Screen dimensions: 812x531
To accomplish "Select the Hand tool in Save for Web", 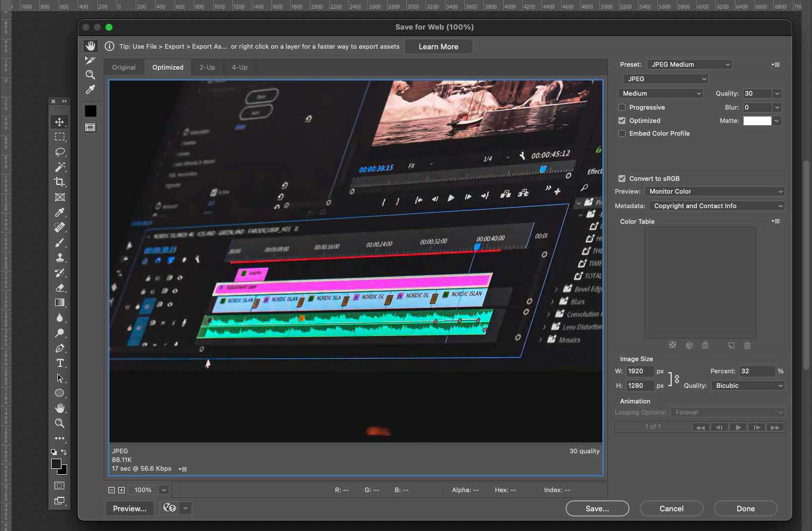I will pyautogui.click(x=90, y=46).
